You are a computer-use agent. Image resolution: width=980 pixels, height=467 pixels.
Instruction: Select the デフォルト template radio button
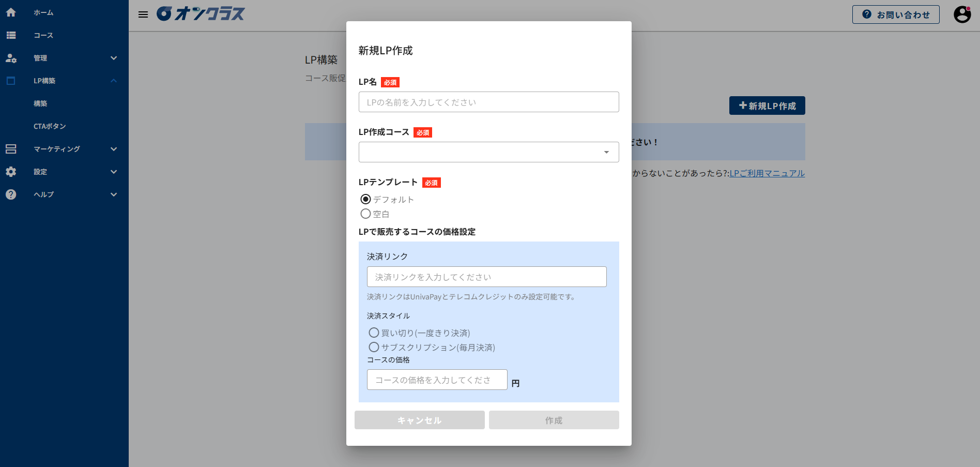[x=366, y=199]
